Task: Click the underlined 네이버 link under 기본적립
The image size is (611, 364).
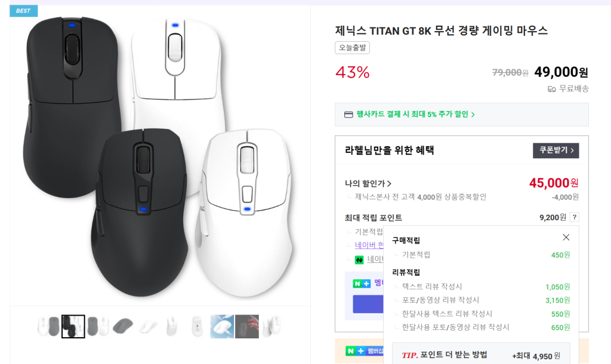Action: point(369,245)
